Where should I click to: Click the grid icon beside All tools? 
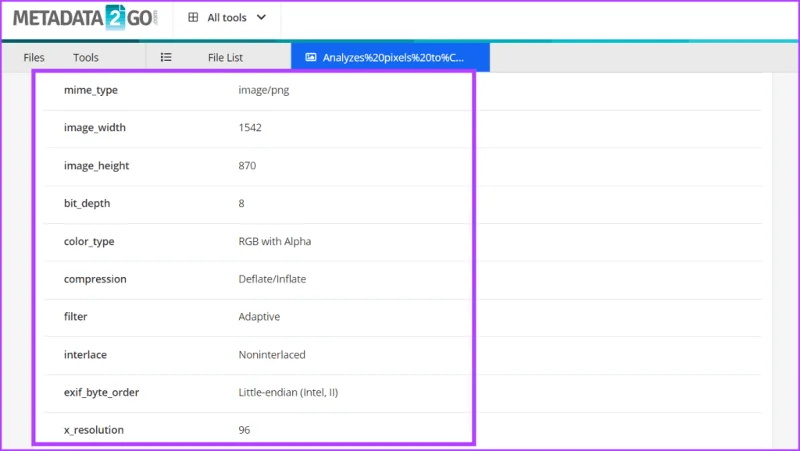(x=193, y=17)
